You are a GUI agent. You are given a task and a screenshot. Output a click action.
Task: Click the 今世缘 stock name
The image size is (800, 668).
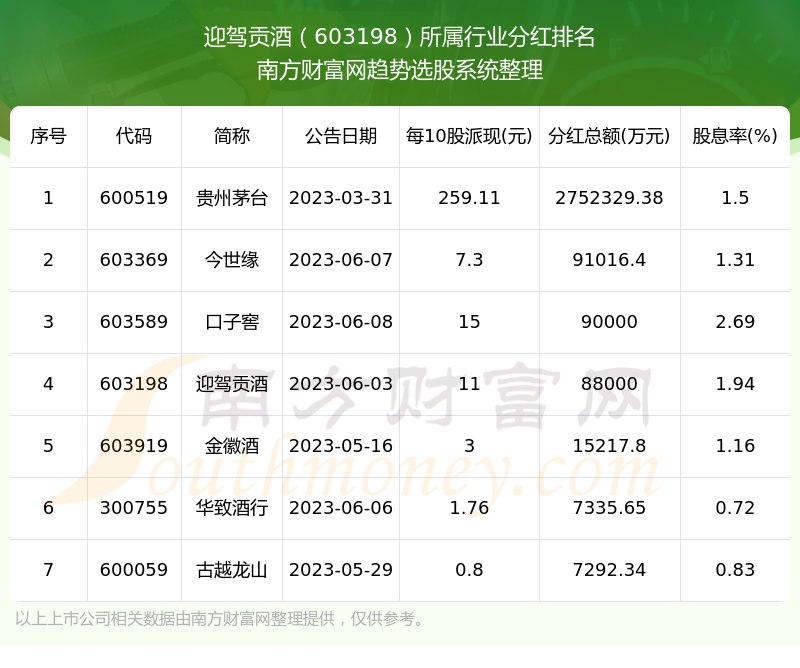[x=232, y=260]
